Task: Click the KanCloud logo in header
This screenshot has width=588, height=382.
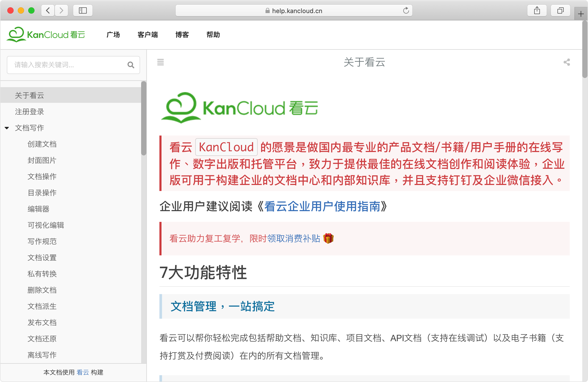Action: [x=46, y=35]
